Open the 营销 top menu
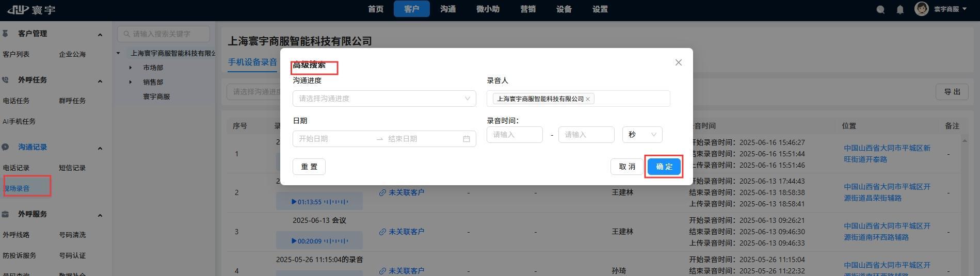Viewport: 980px width, 276px height. (528, 9)
